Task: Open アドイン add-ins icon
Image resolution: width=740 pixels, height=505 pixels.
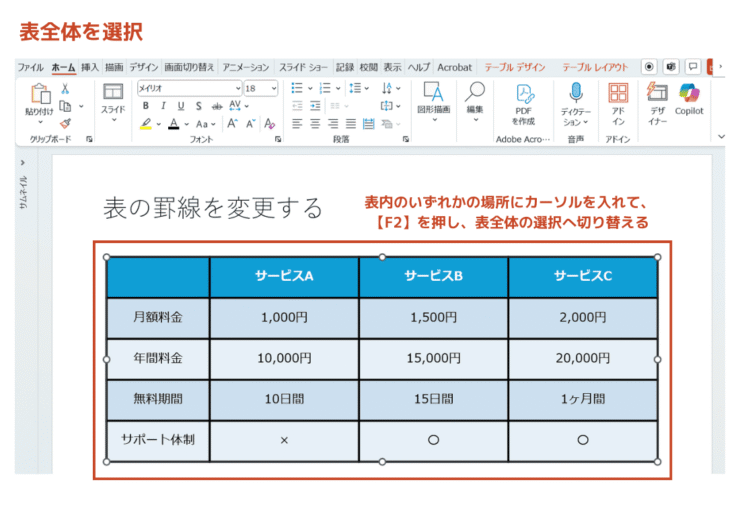Action: tap(618, 93)
